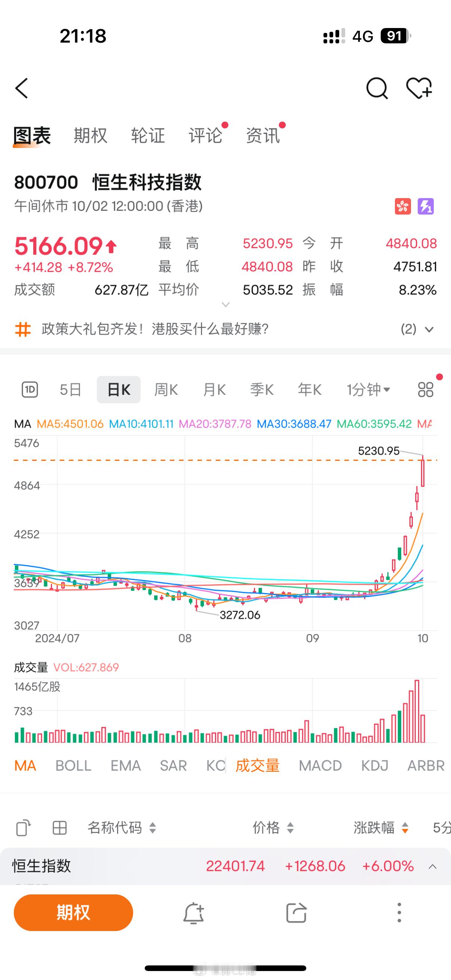Open the 1分钟 interval dropdown
The height and width of the screenshot is (980, 451).
(368, 389)
